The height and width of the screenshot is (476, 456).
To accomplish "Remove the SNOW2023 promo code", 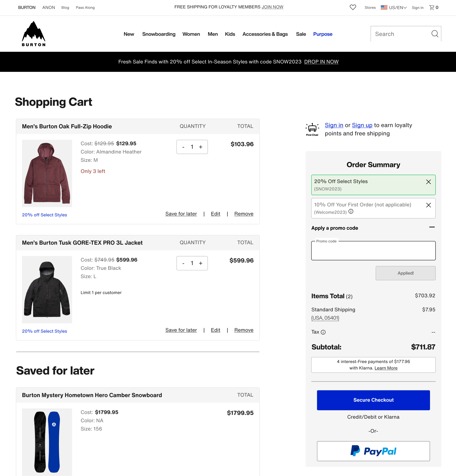I will click(428, 182).
